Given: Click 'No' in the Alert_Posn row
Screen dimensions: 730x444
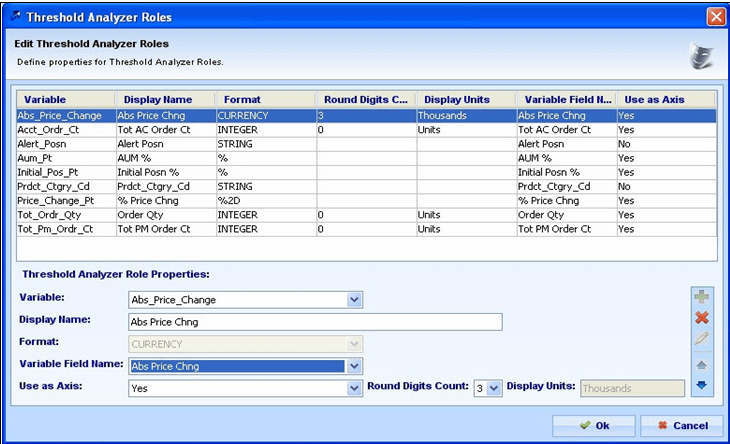Looking at the screenshot, I should coord(667,144).
